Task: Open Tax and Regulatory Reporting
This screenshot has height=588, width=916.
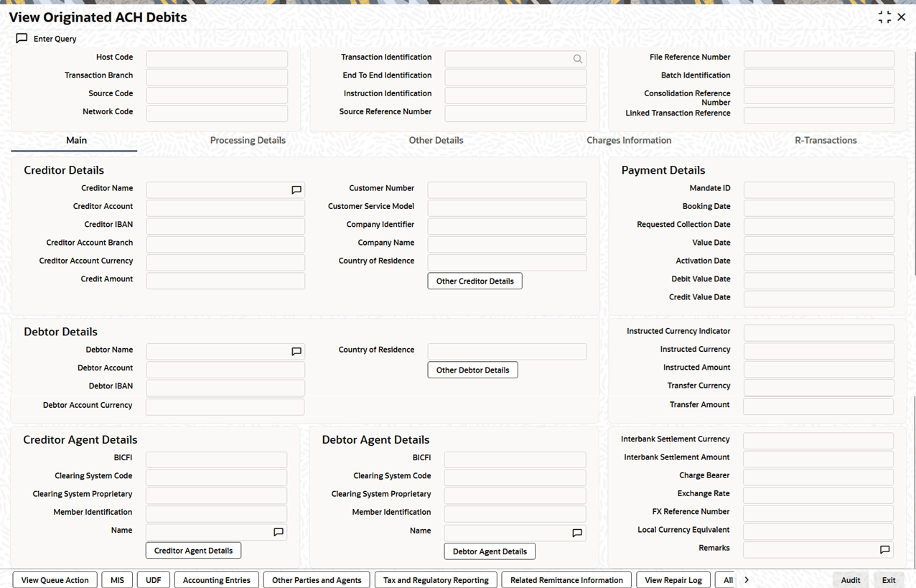Action: pyautogui.click(x=436, y=580)
